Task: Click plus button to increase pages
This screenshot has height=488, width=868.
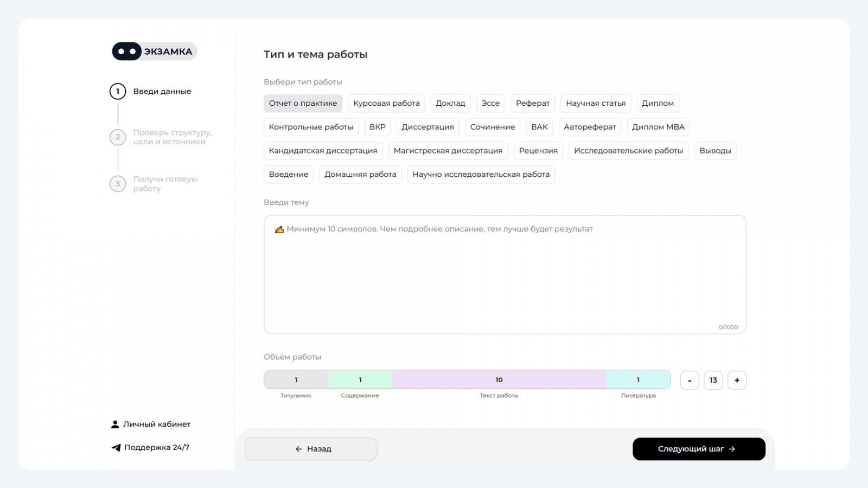Action: [737, 380]
